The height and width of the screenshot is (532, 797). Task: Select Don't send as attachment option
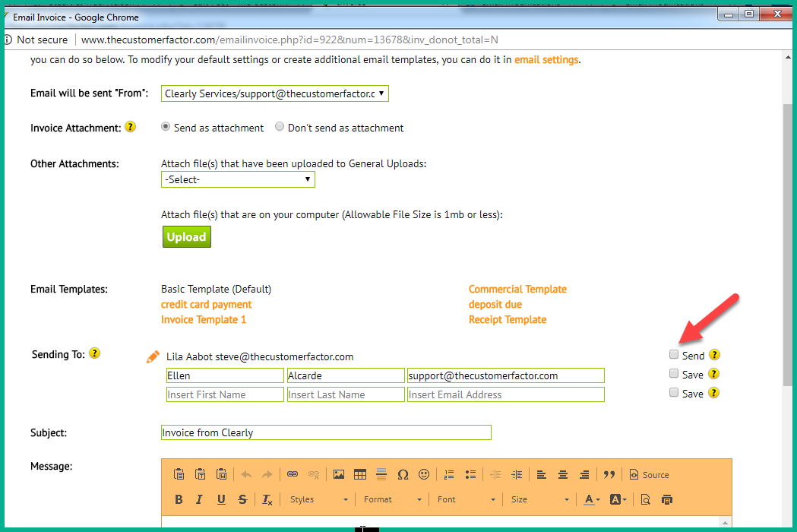279,127
